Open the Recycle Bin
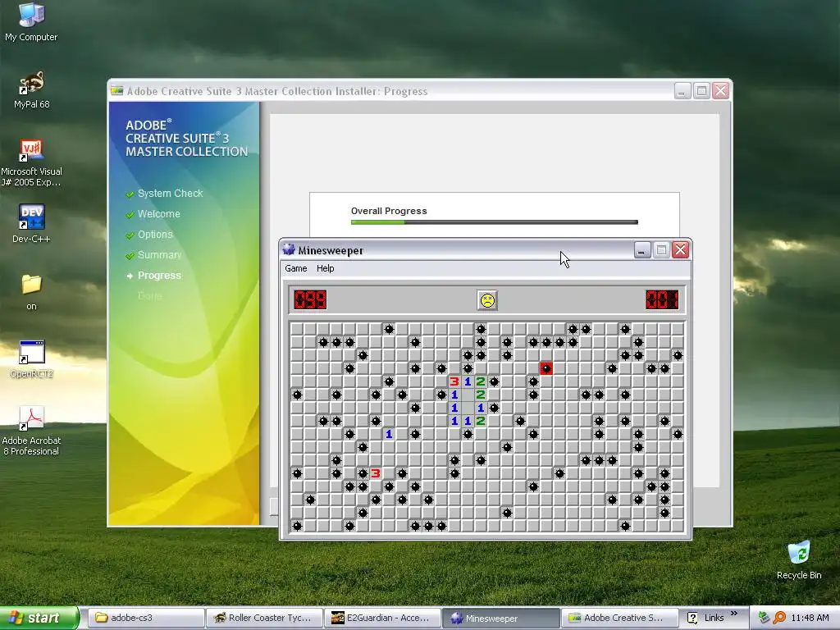Image resolution: width=840 pixels, height=630 pixels. 799,560
